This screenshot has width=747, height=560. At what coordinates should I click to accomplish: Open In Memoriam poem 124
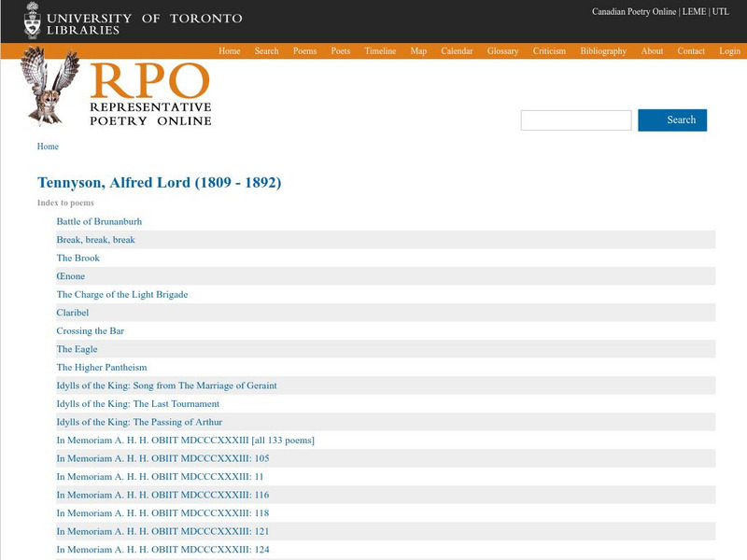(x=162, y=550)
